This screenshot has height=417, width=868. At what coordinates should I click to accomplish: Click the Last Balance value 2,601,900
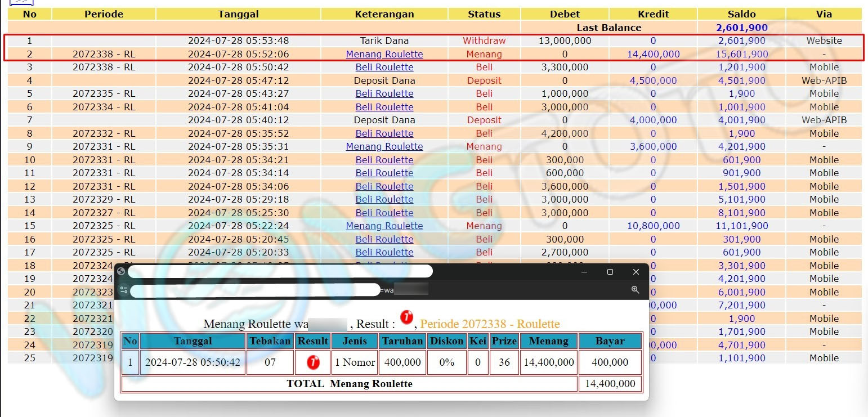[x=741, y=28]
